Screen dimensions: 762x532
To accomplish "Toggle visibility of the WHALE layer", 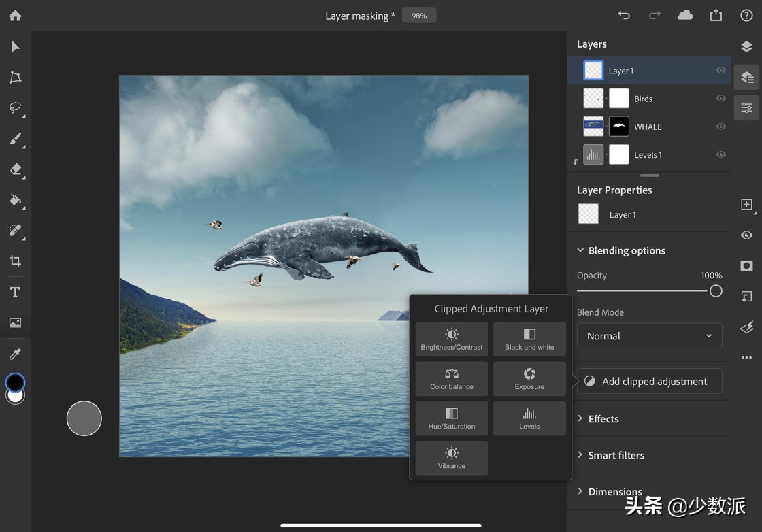I will [x=720, y=126].
